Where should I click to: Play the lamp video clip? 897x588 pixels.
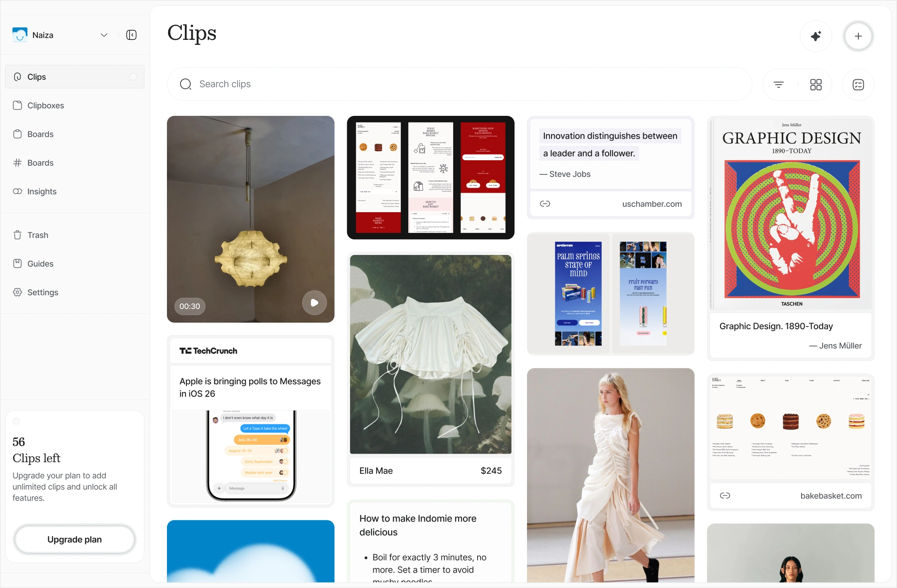[314, 303]
